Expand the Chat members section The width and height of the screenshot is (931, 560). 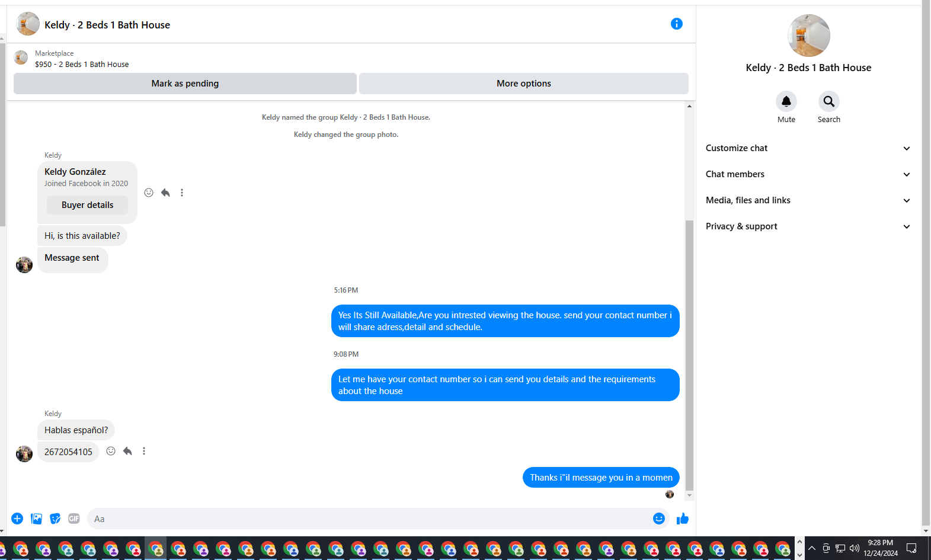tap(808, 174)
